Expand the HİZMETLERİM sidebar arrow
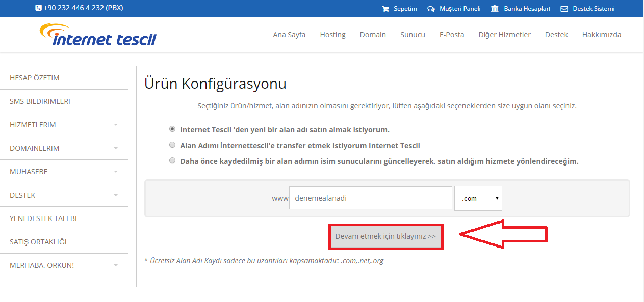This screenshot has width=644, height=302. point(116,125)
